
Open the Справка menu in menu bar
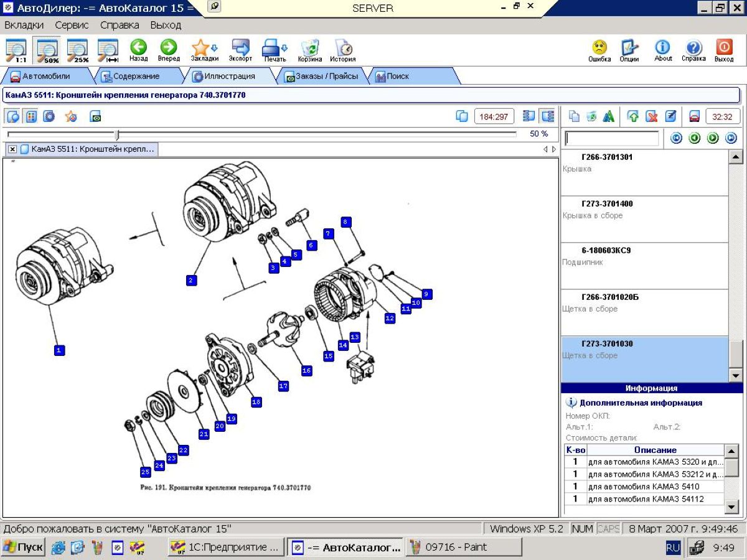(120, 25)
